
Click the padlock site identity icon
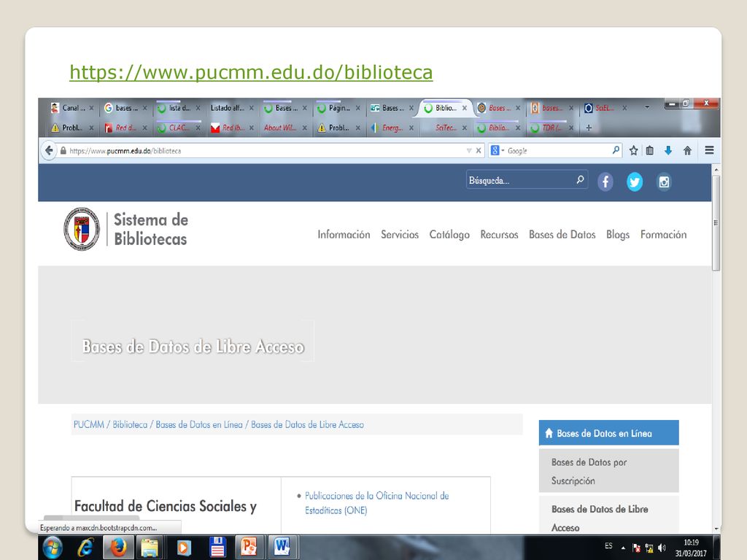coord(63,150)
